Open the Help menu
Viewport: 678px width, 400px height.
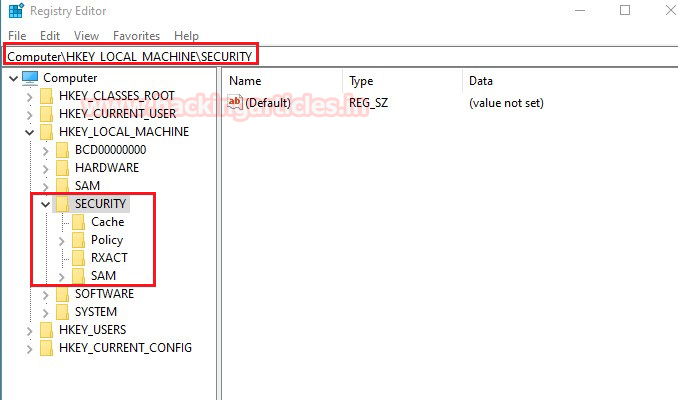[186, 35]
